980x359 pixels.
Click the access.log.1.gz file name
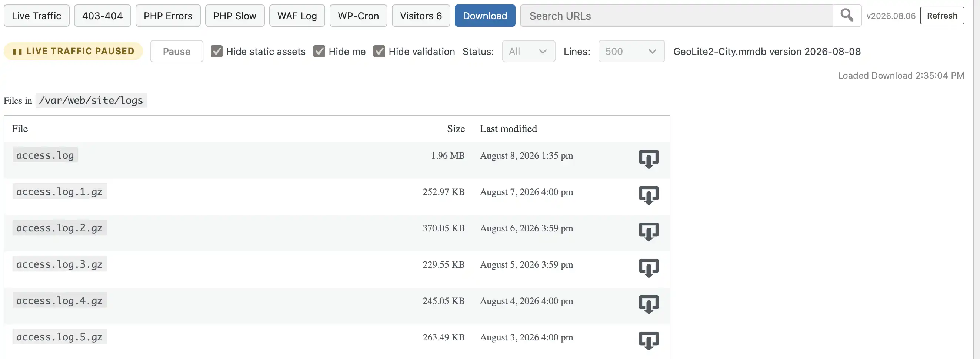tap(59, 191)
